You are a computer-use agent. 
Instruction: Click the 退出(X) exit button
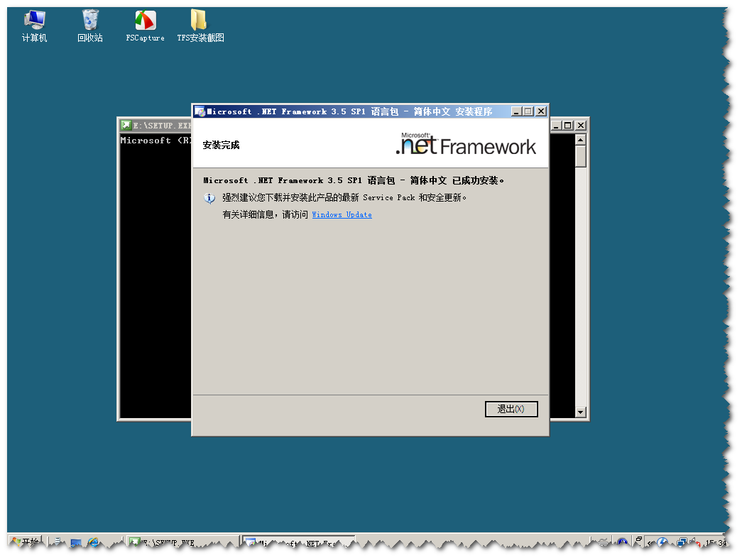click(x=511, y=409)
